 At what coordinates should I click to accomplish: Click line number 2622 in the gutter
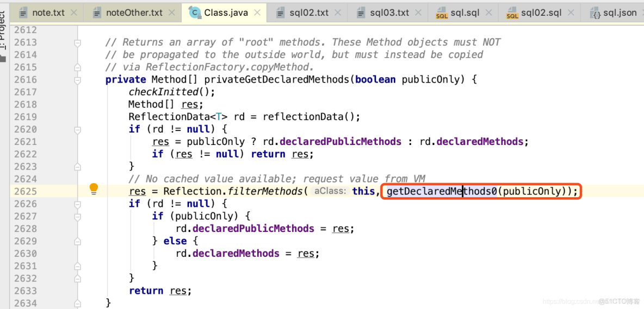(26, 154)
